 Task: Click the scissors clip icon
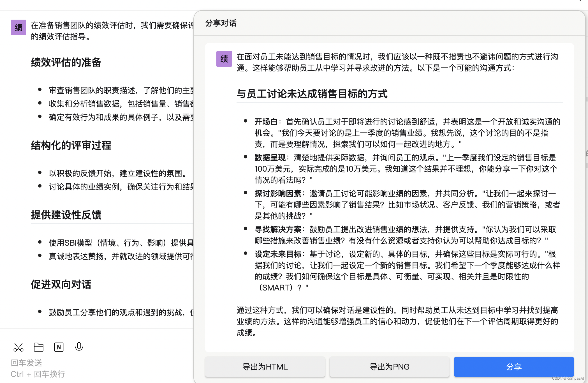pos(18,347)
